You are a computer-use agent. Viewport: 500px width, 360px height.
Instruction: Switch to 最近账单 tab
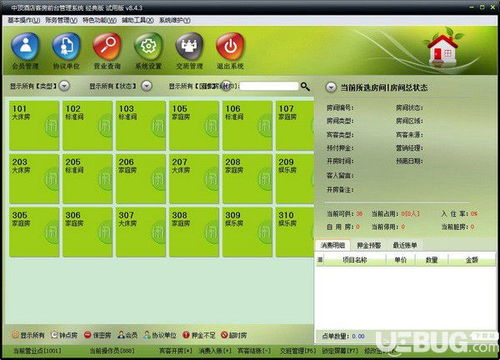click(405, 245)
